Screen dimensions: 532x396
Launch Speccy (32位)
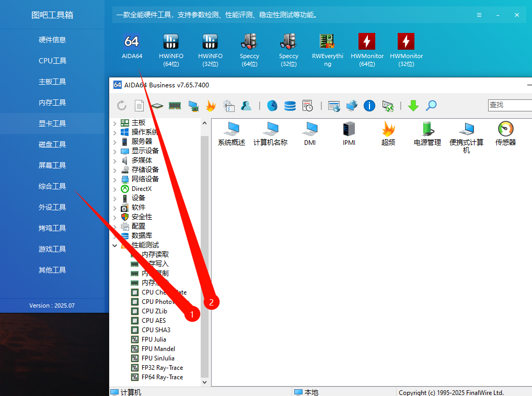point(288,50)
